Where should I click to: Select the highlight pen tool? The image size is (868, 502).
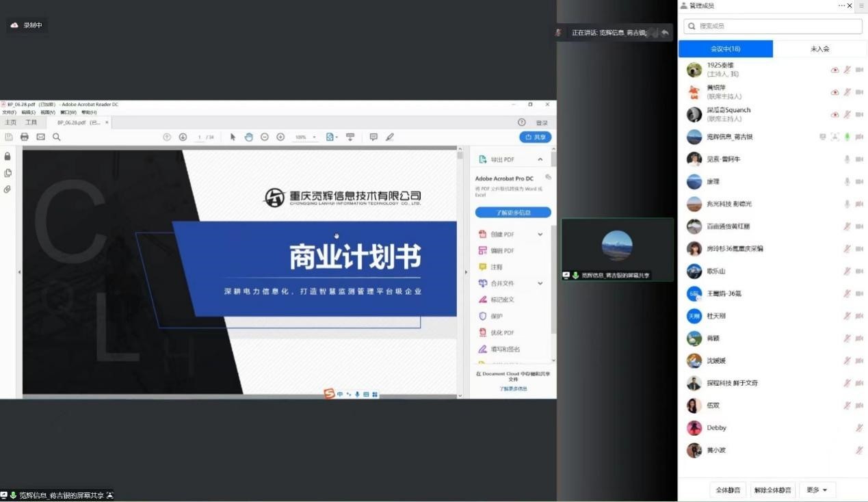390,137
